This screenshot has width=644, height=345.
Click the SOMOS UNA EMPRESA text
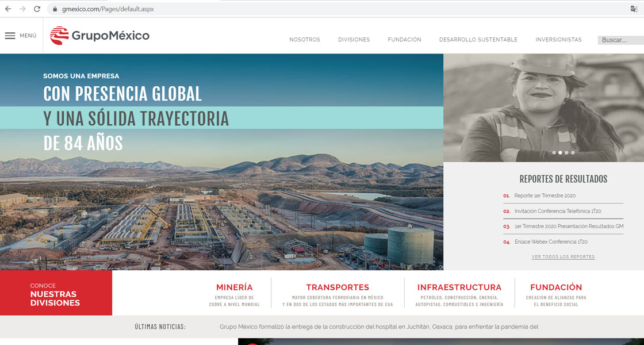81,76
